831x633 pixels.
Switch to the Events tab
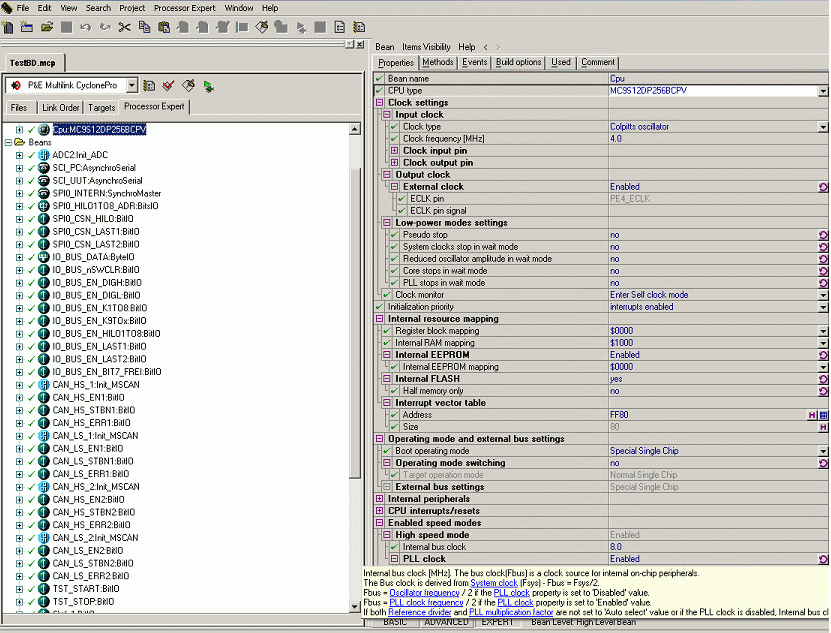pos(474,62)
